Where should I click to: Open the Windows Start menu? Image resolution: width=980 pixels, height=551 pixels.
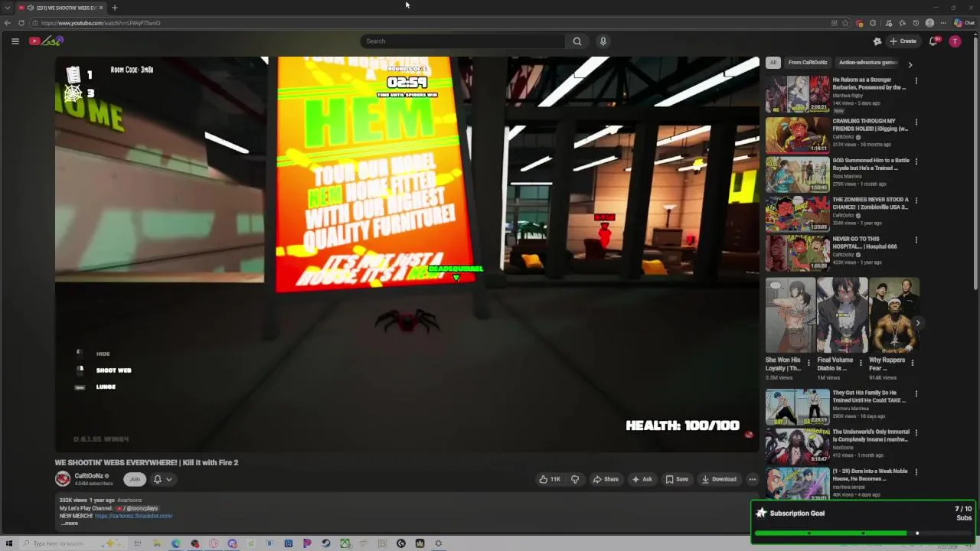coord(8,543)
